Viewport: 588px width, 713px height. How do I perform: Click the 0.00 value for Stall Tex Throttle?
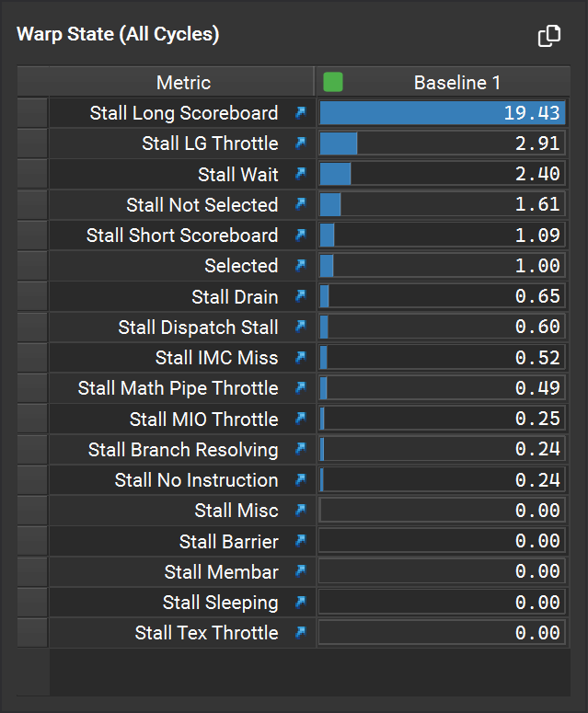(537, 633)
